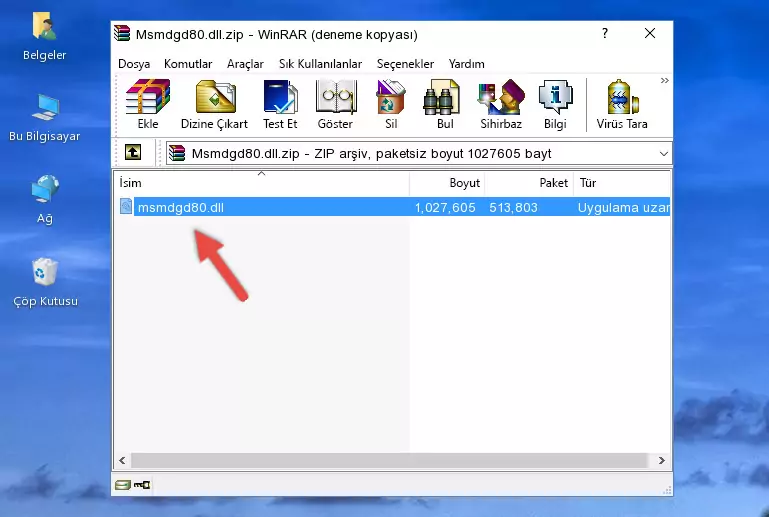
Task: Click the question mark help button
Action: click(605, 33)
